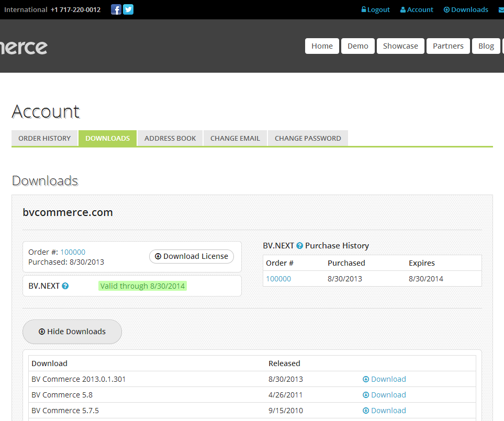The height and width of the screenshot is (421, 504).
Task: Click the Released column header
Action: tap(285, 363)
